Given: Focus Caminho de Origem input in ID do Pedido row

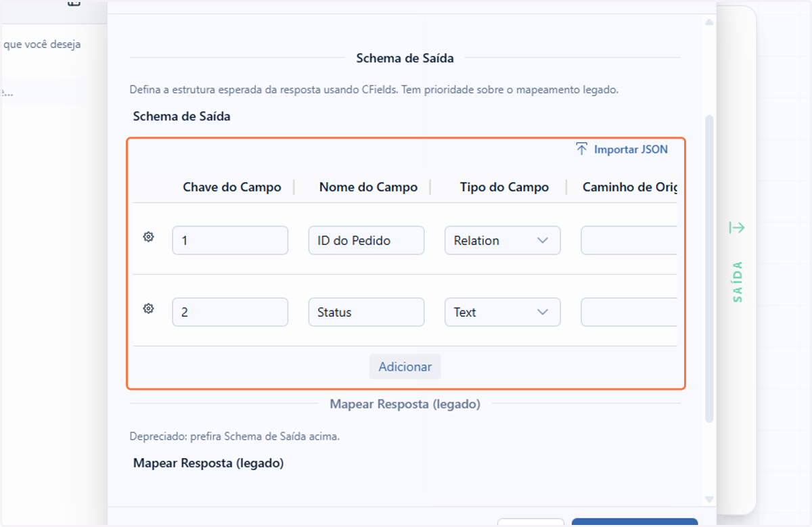Looking at the screenshot, I should 629,240.
